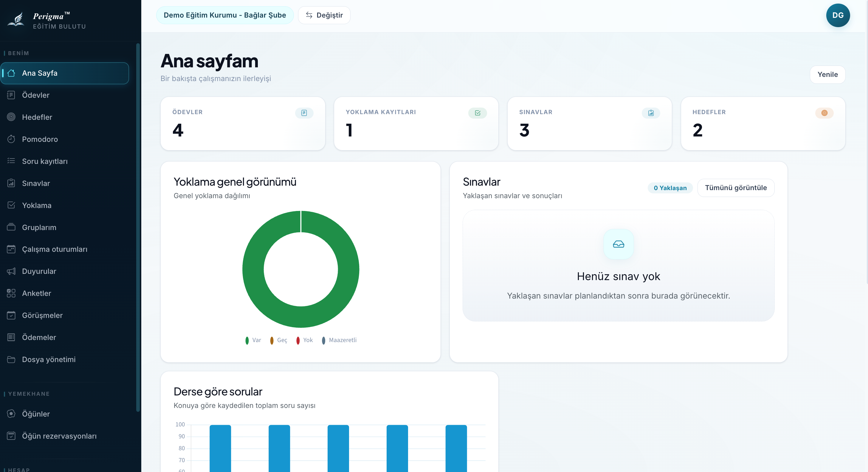Image resolution: width=868 pixels, height=472 pixels.
Task: Click Değiştir to switch branch
Action: [x=324, y=15]
